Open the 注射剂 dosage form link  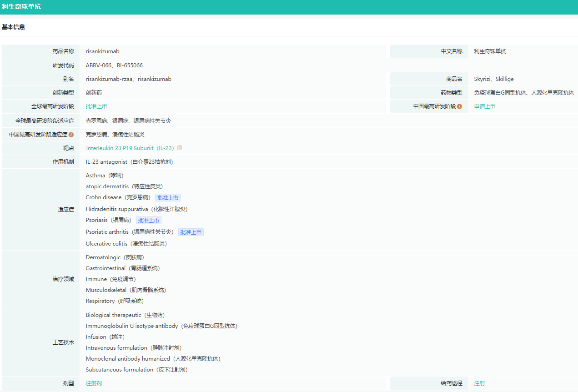94,383
